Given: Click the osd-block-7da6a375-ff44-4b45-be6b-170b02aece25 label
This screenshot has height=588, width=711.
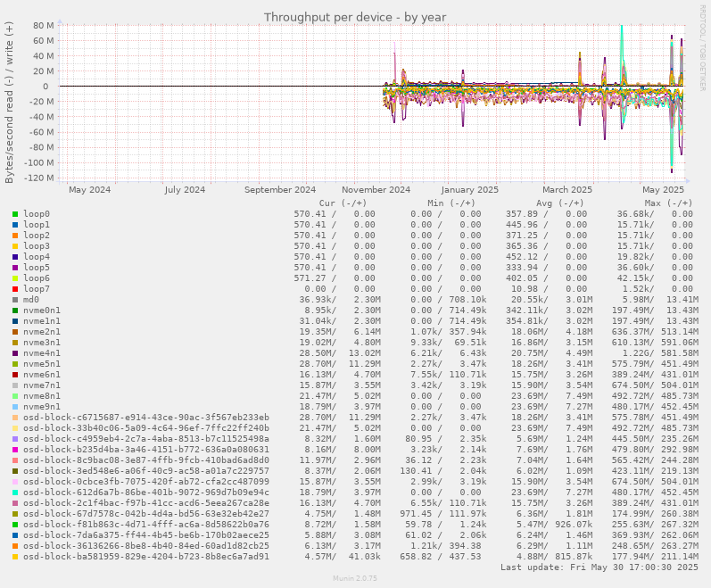Looking at the screenshot, I should click(x=146, y=535).
